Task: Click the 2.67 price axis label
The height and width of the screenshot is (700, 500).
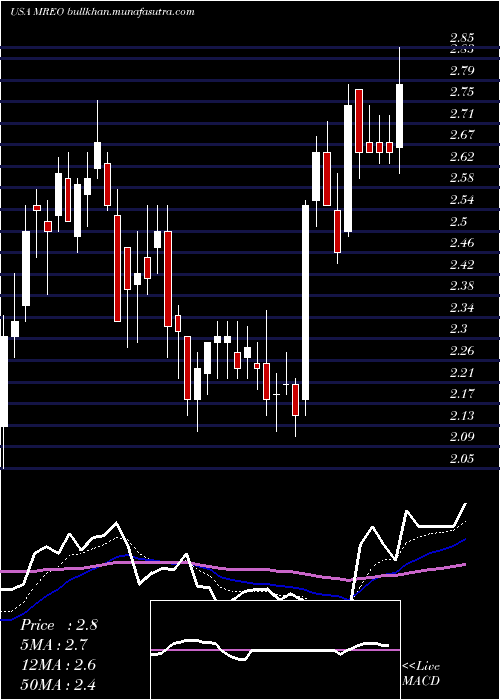Action: click(x=462, y=134)
